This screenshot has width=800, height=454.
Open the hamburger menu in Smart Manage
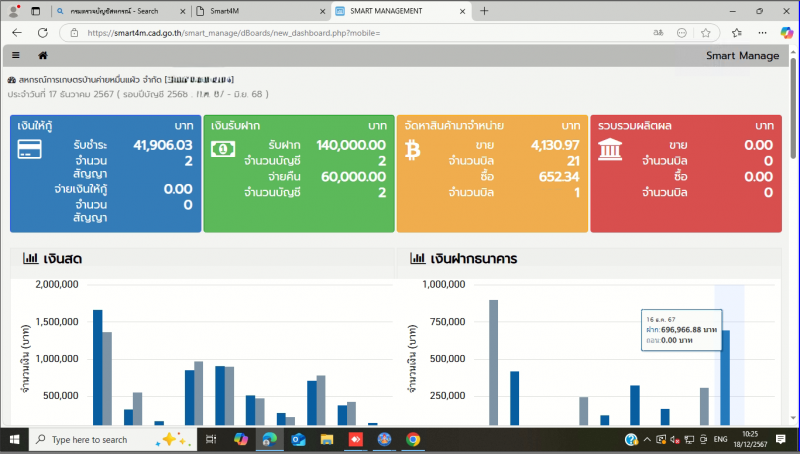point(16,55)
